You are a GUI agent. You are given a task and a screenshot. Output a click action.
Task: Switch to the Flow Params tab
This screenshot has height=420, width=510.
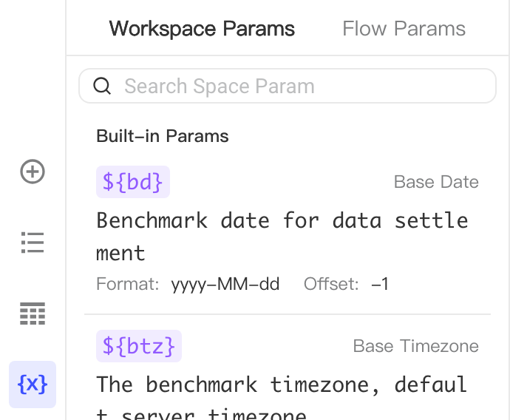coord(404,29)
